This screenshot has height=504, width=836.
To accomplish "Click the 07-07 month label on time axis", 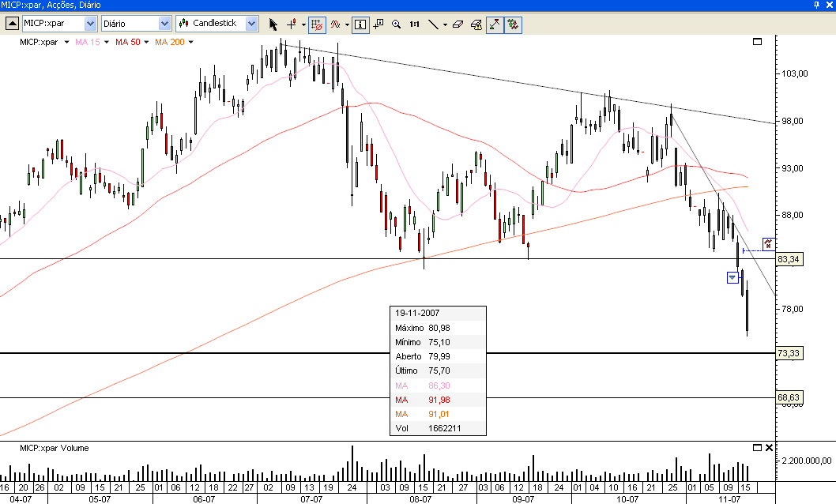I will click(311, 499).
